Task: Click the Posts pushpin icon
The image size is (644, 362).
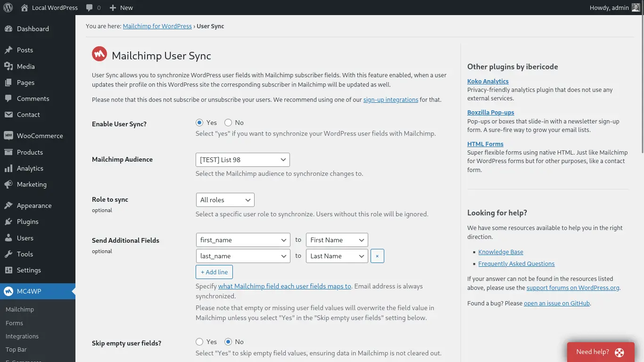Action: [8, 50]
